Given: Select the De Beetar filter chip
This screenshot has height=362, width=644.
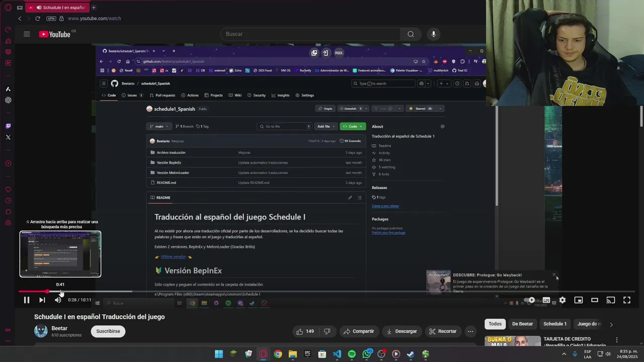Looking at the screenshot, I should (522, 324).
